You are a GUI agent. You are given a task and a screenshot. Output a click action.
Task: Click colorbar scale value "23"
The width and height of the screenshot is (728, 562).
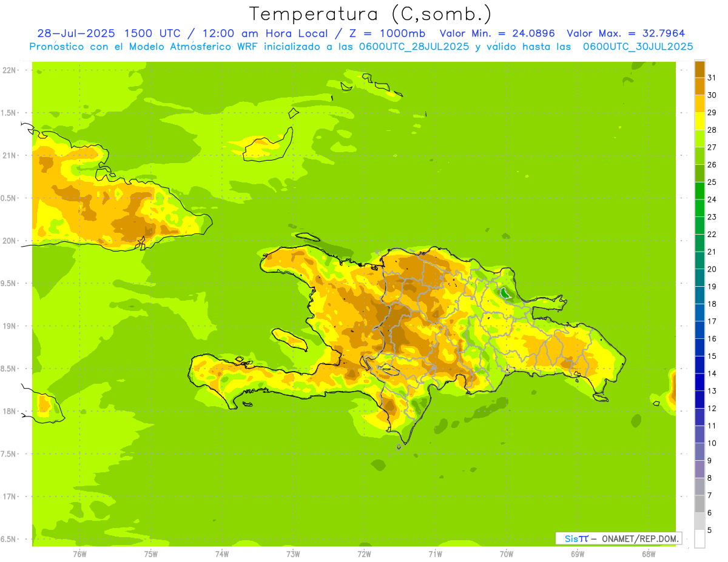pyautogui.click(x=712, y=217)
